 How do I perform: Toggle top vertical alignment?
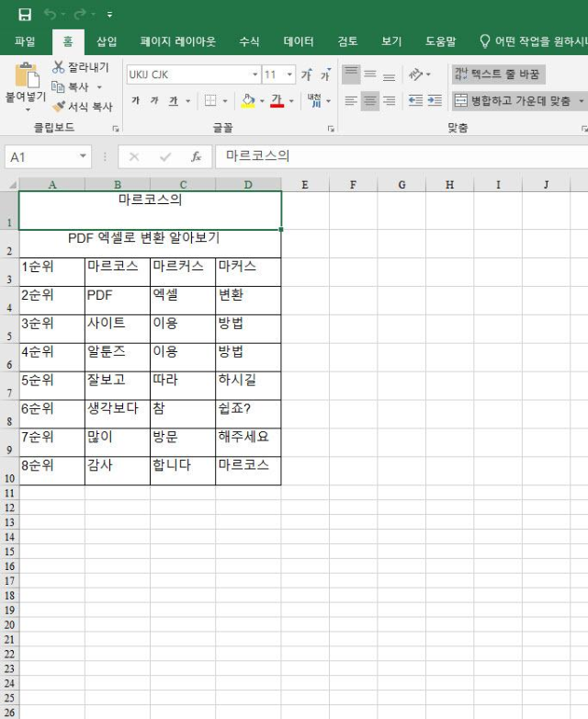pos(351,74)
